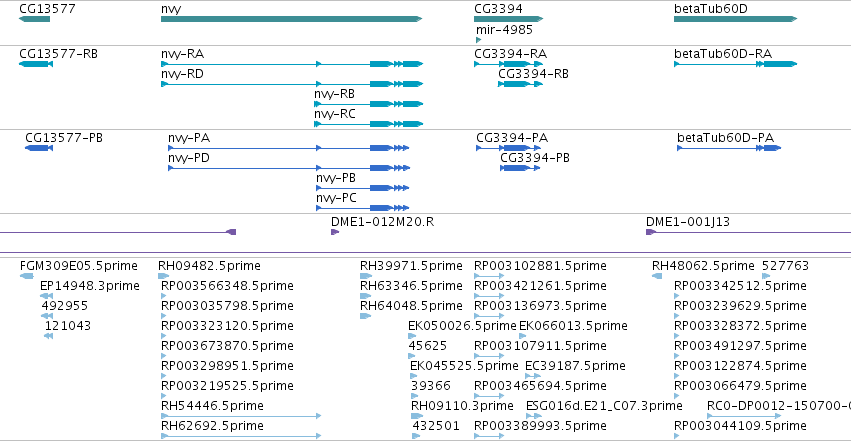Click the RH48062.5prime EST glyph
Image resolution: width=851 pixels, height=441 pixels.
click(657, 276)
